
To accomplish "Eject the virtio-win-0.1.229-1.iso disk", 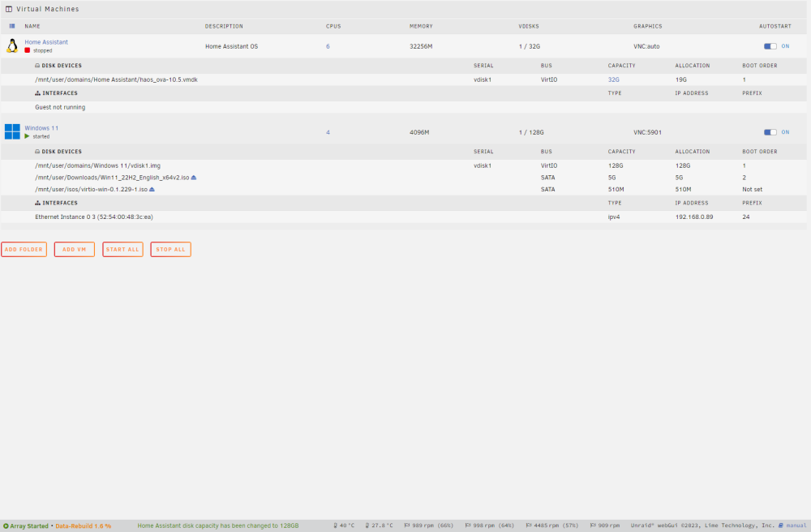I will pyautogui.click(x=152, y=189).
